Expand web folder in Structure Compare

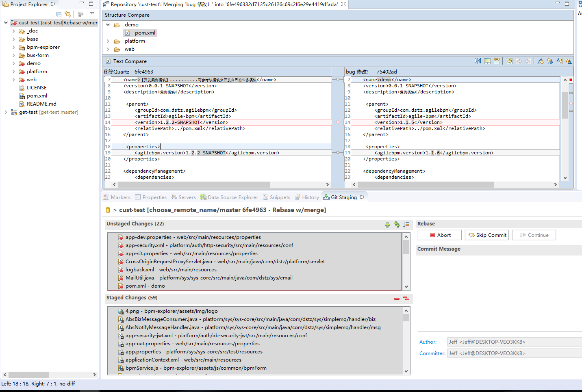[x=108, y=49]
